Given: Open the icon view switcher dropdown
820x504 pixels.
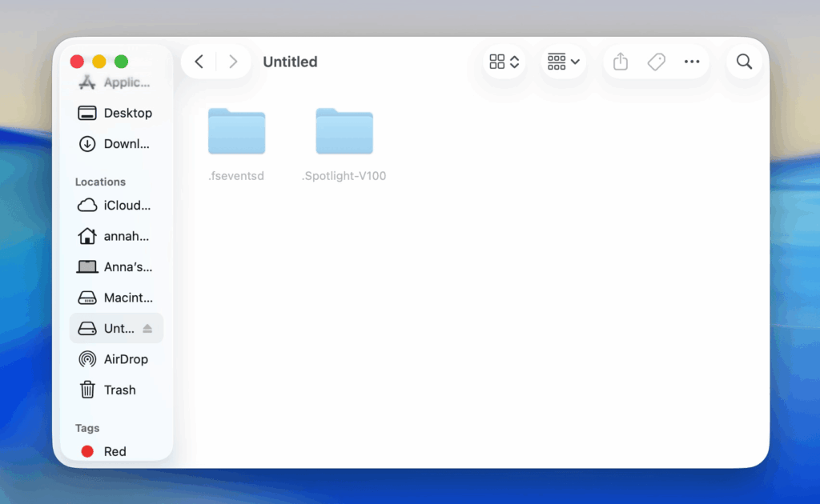Looking at the screenshot, I should pyautogui.click(x=504, y=62).
